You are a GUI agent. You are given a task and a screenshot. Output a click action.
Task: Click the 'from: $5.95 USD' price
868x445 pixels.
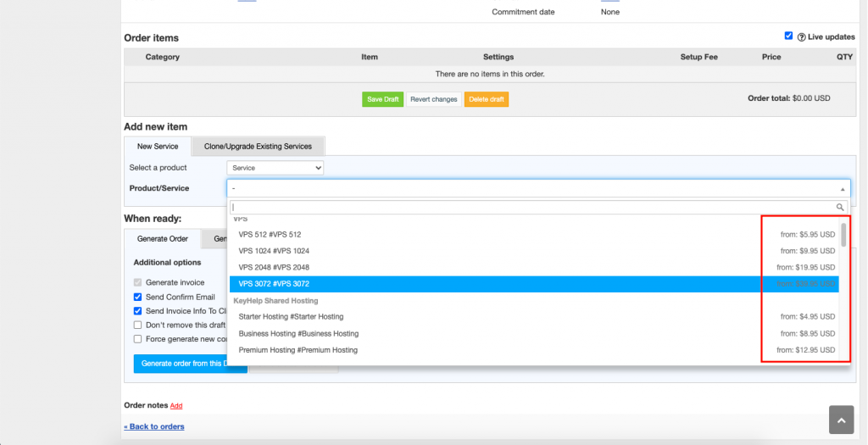coord(808,235)
